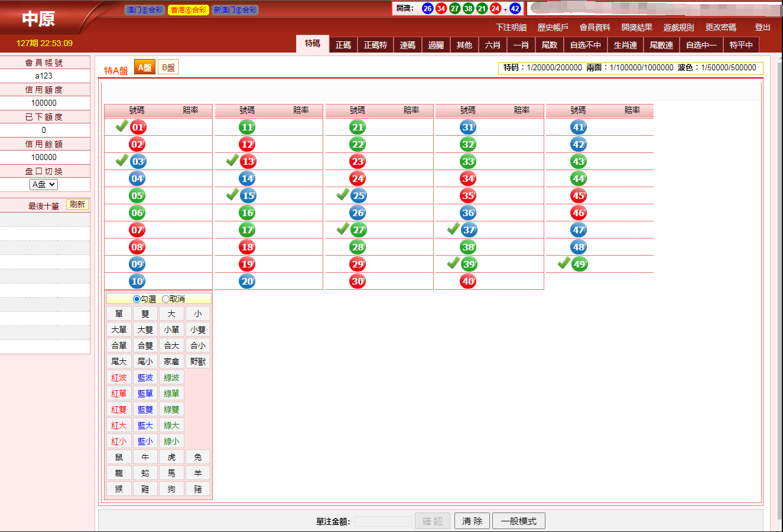Open the 開獎結果 menu
The image size is (783, 532).
(636, 28)
